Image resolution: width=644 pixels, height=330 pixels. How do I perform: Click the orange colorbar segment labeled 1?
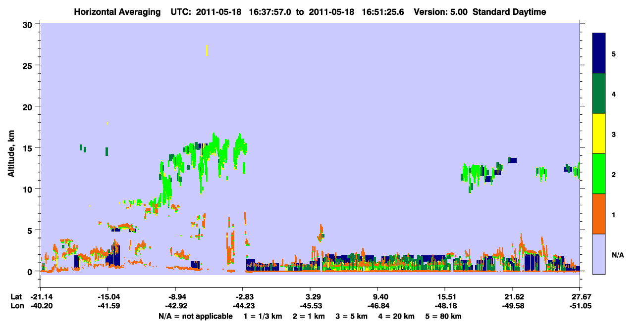tap(599, 214)
